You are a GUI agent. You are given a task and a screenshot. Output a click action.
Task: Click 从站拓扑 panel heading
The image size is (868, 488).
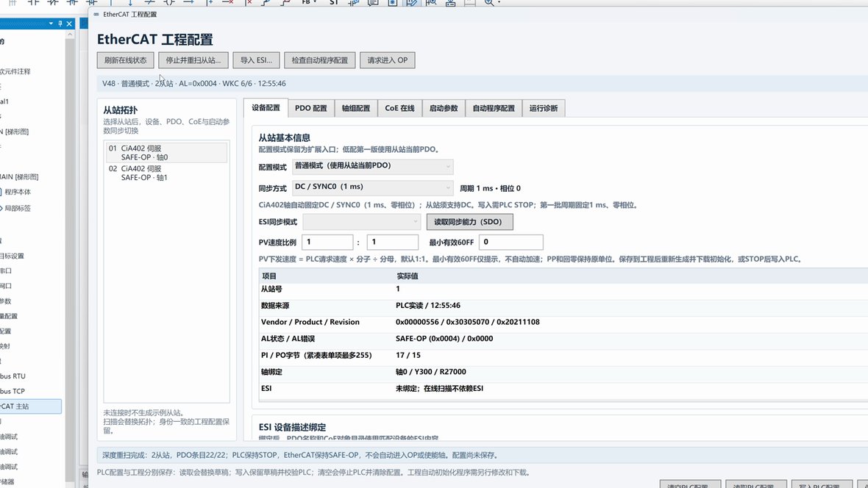pos(120,110)
